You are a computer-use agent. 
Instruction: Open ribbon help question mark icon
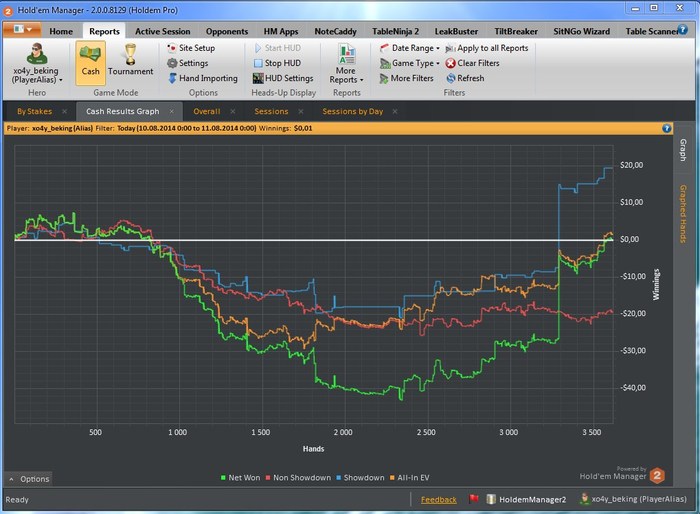[683, 30]
